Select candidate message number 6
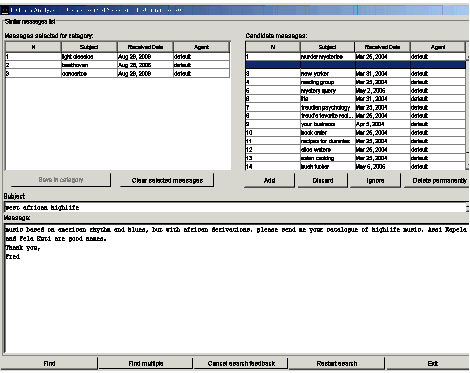The height and width of the screenshot is (373, 470). pyautogui.click(x=355, y=99)
